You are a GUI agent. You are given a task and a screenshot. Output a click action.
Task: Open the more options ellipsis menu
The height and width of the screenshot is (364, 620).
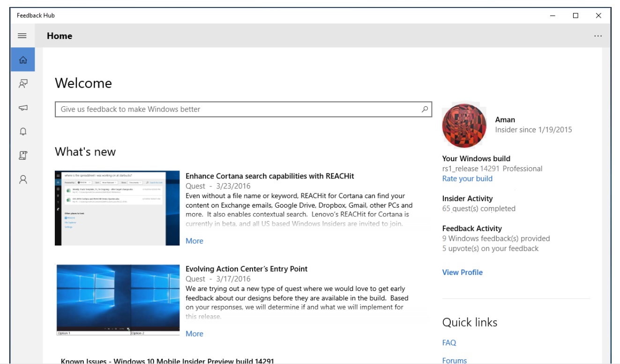598,36
